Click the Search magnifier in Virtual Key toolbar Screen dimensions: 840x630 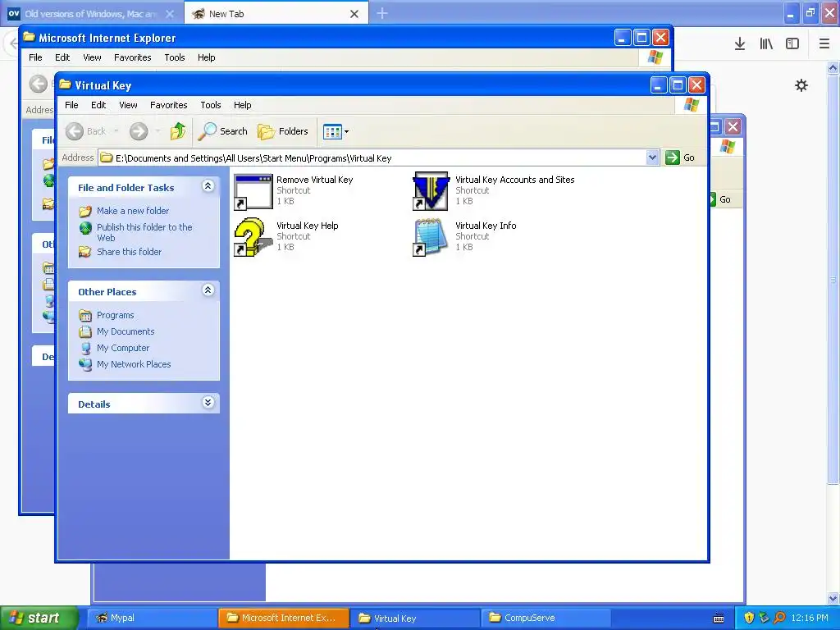click(x=223, y=131)
